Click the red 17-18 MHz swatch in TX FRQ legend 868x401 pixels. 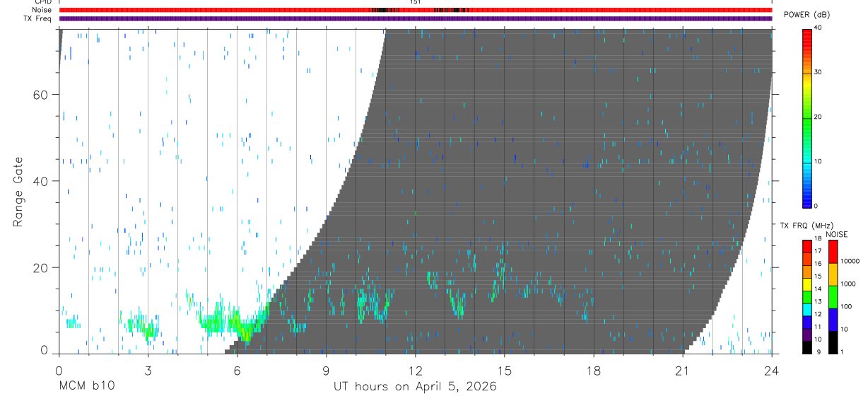coord(807,247)
